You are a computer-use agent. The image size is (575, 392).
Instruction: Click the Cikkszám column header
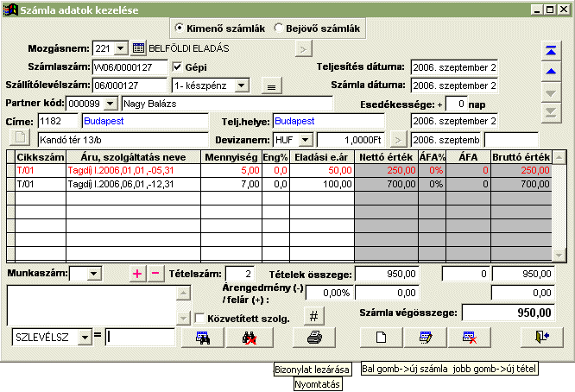point(41,157)
